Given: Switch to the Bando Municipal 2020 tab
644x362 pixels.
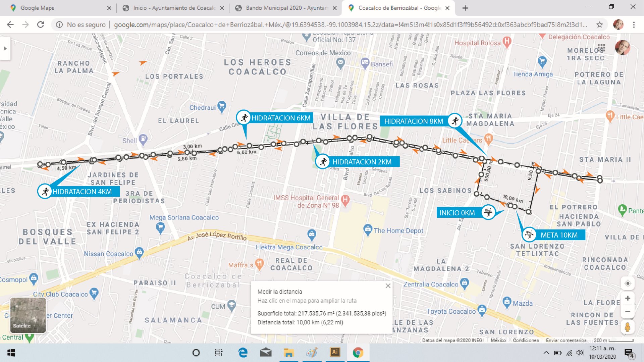Looking at the screenshot, I should tap(285, 8).
